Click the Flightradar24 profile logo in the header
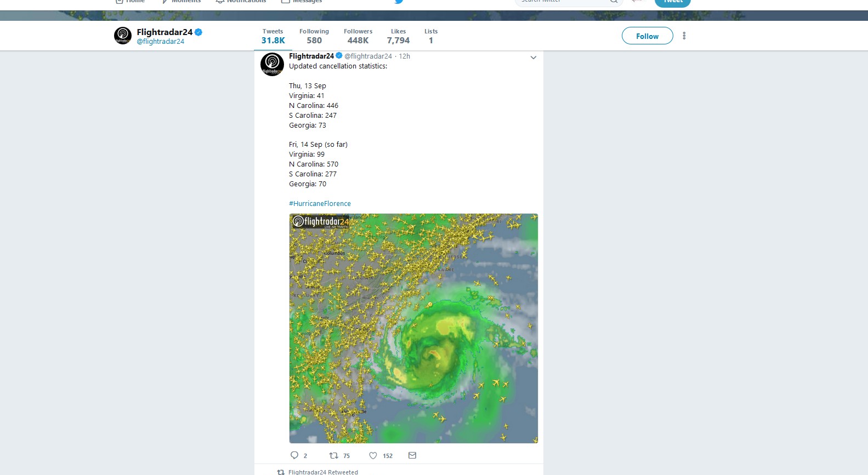The image size is (868, 475). pyautogui.click(x=123, y=36)
